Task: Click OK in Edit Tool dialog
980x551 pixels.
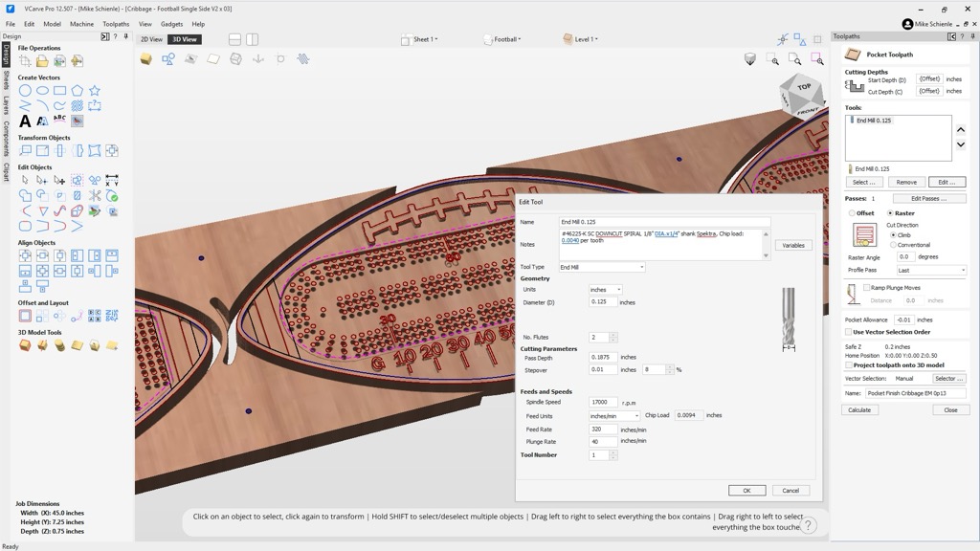Action: 746,491
